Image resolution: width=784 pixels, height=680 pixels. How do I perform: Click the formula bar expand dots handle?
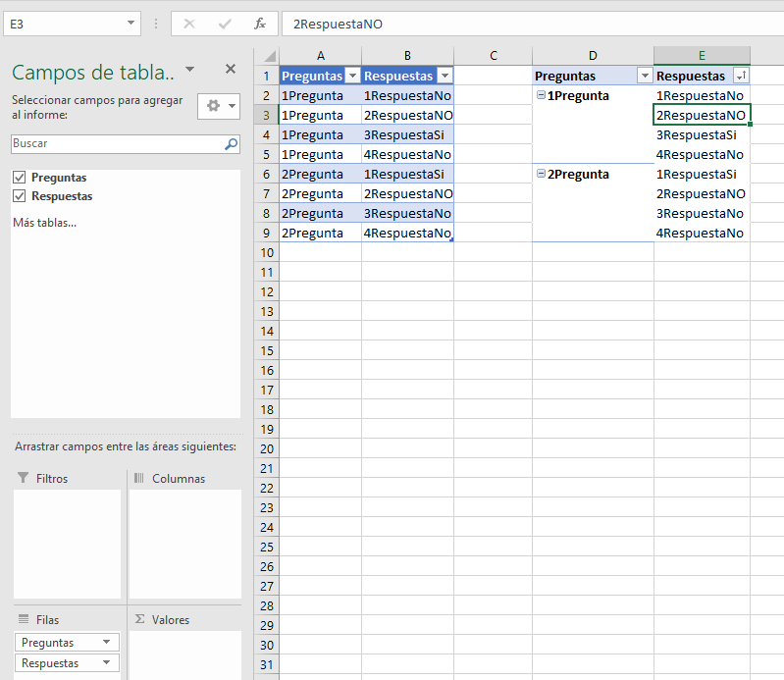click(156, 24)
